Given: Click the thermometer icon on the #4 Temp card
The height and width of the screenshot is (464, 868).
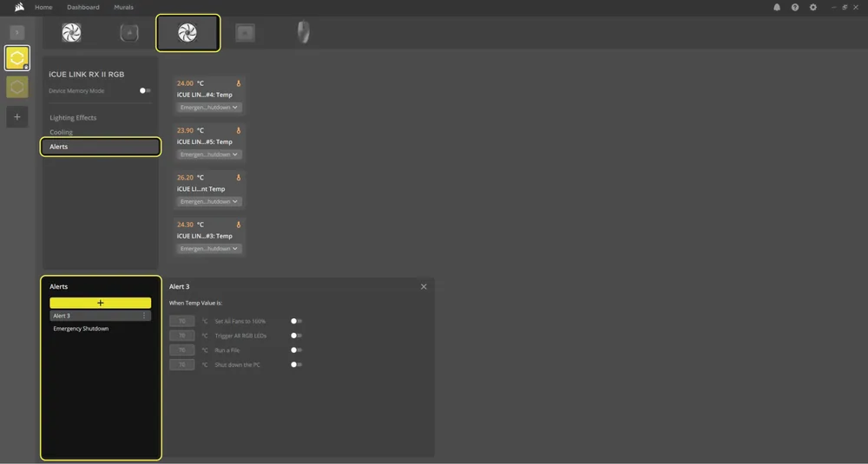Looking at the screenshot, I should tap(239, 83).
